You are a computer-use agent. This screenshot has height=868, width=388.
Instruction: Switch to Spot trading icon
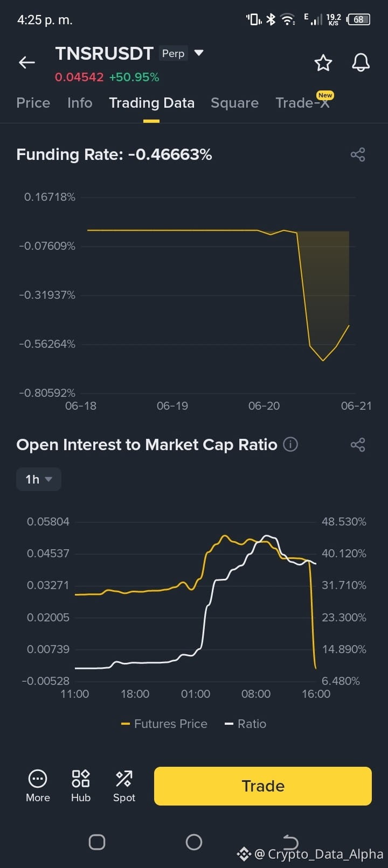124,786
